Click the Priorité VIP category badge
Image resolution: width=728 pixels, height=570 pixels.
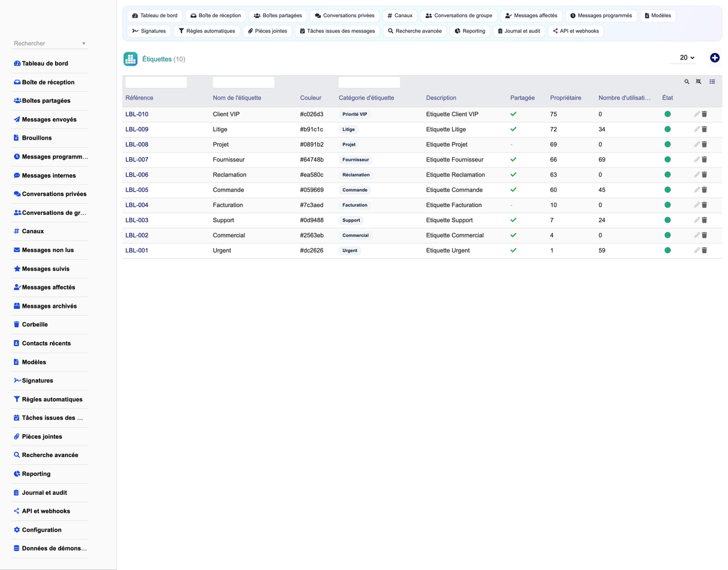pyautogui.click(x=355, y=114)
